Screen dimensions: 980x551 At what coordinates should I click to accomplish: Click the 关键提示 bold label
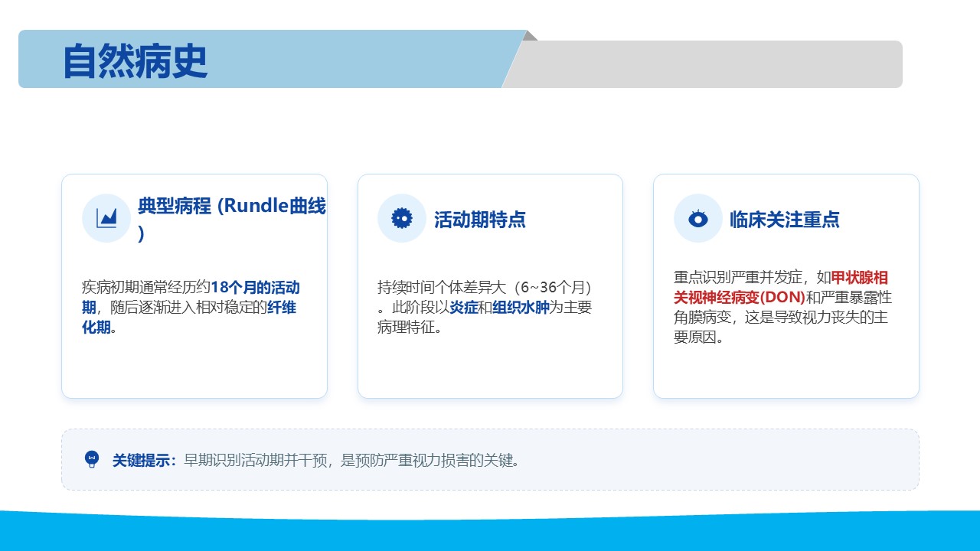pos(143,461)
